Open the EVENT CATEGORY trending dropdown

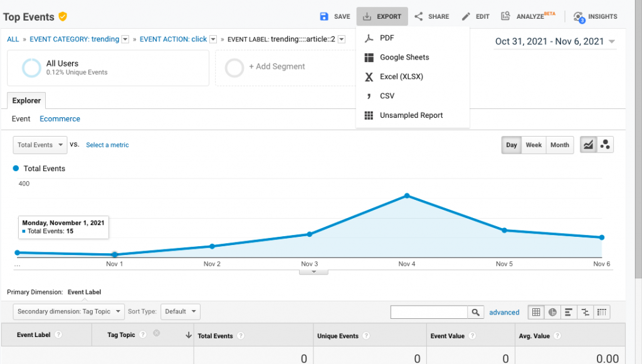tap(127, 39)
